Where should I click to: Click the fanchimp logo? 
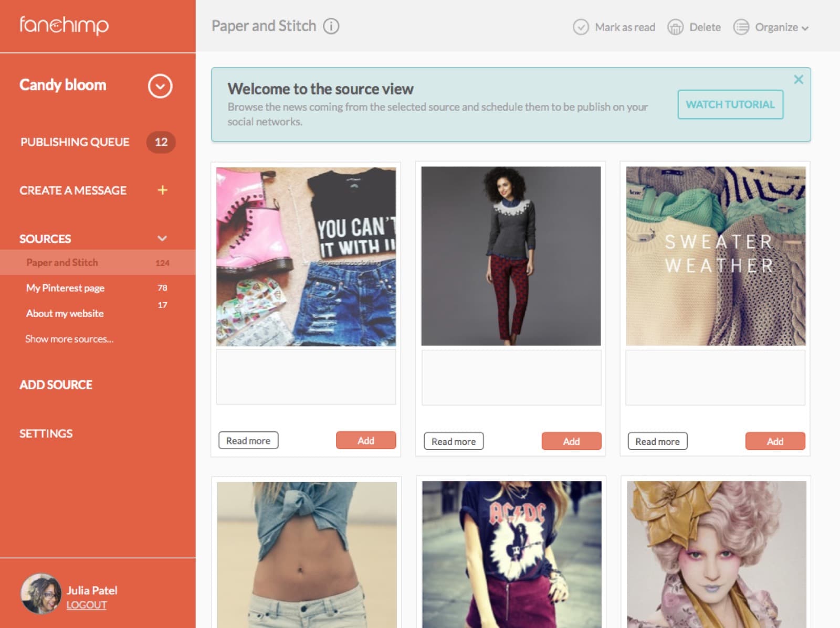(64, 25)
